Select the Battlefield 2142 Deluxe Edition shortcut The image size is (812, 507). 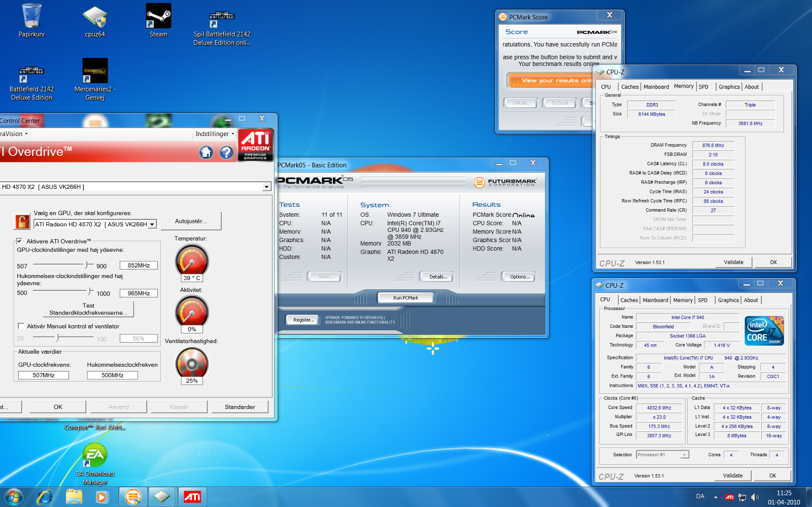tap(31, 83)
